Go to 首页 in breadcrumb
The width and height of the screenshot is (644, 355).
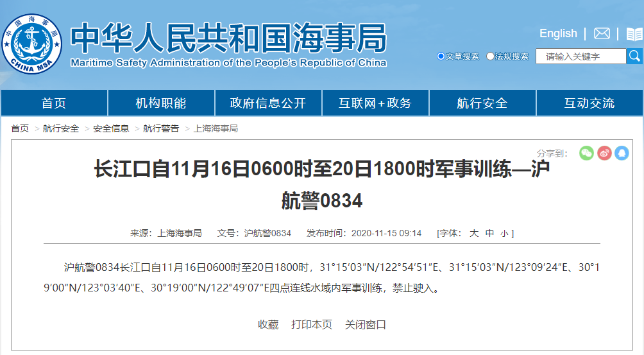[20, 128]
